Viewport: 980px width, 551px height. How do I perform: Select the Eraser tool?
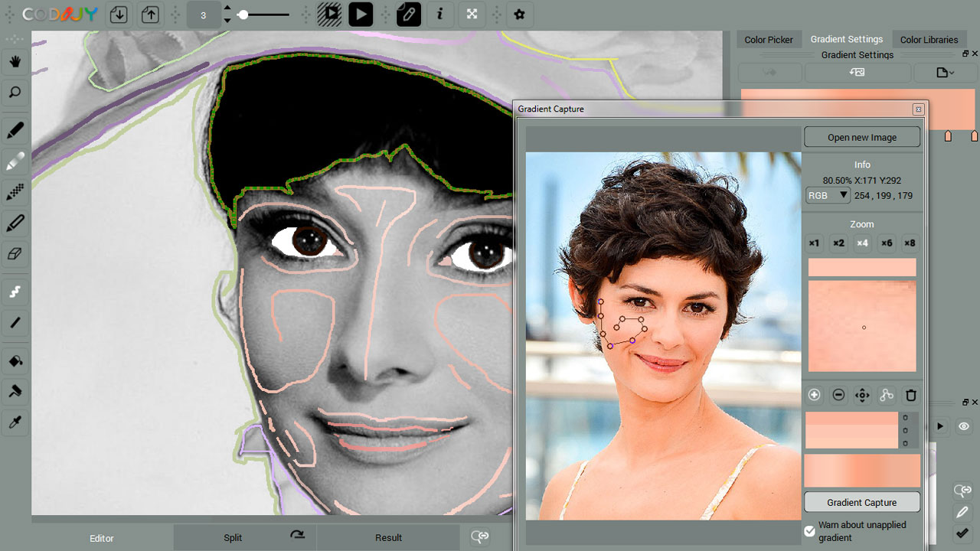pos(15,253)
